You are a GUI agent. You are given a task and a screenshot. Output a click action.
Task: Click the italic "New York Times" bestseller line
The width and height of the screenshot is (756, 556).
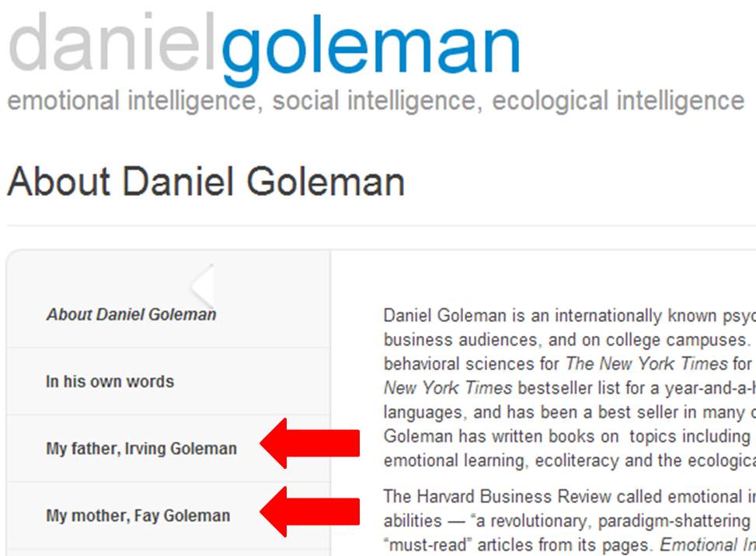[570, 388]
